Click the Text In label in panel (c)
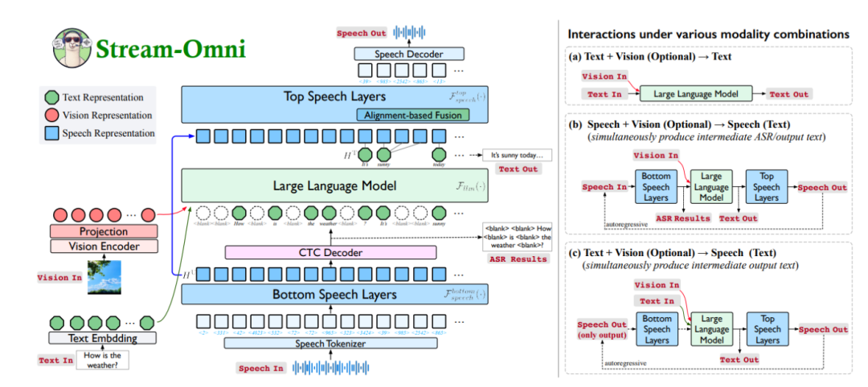The width and height of the screenshot is (868, 387). 657,301
